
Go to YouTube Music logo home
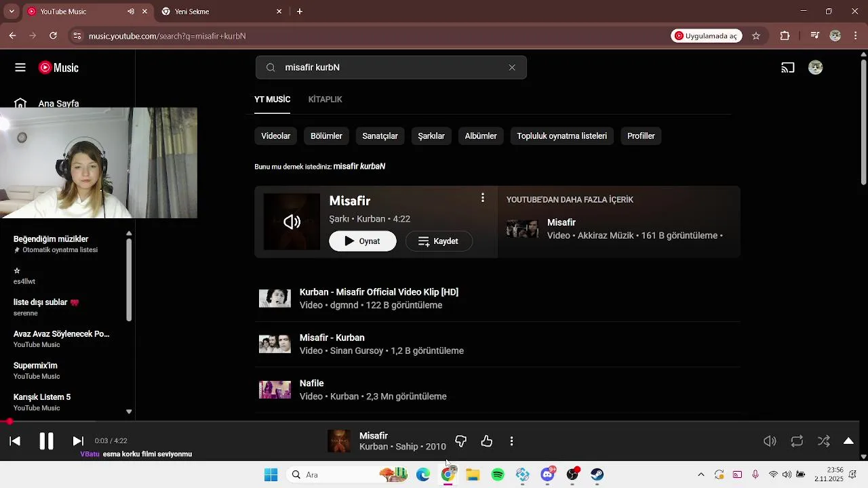click(58, 68)
